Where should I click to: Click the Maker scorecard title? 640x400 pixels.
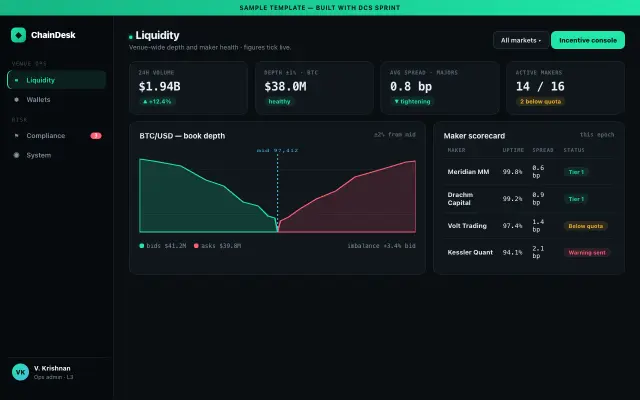[x=474, y=136]
